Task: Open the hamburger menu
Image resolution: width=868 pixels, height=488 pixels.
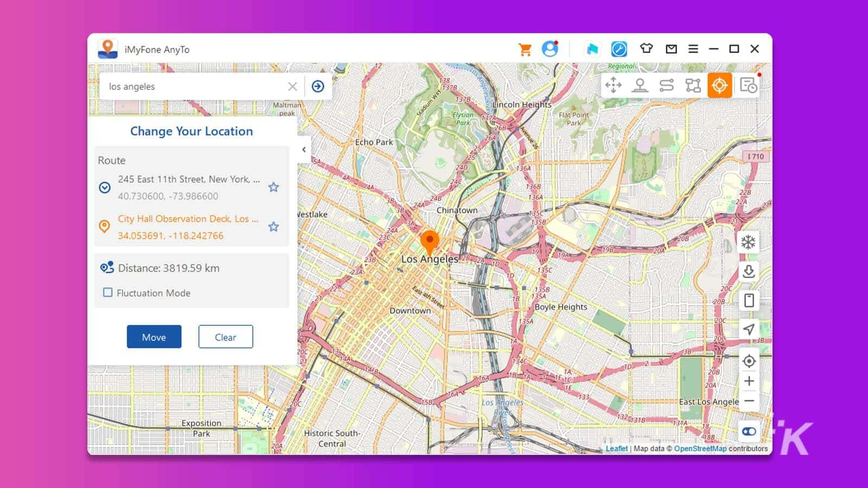Action: point(693,49)
